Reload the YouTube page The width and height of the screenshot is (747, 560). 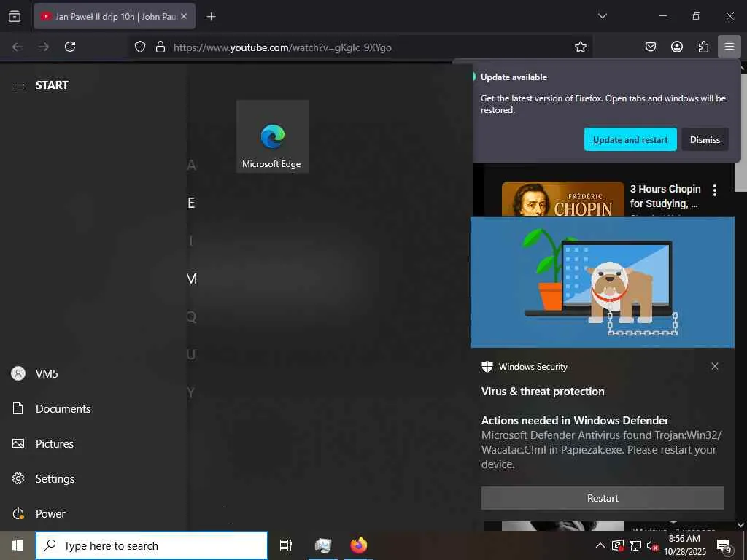pos(70,47)
